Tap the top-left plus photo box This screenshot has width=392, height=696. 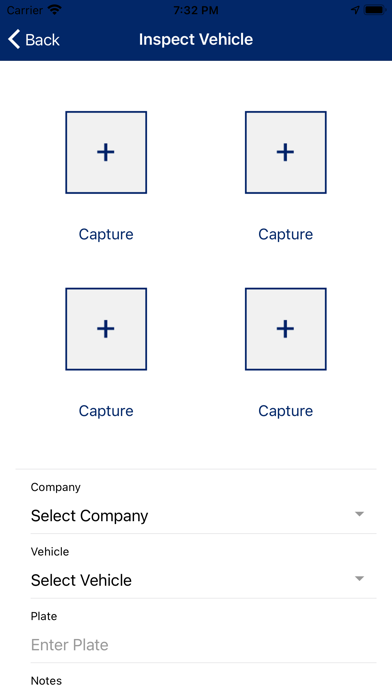pyautogui.click(x=106, y=152)
